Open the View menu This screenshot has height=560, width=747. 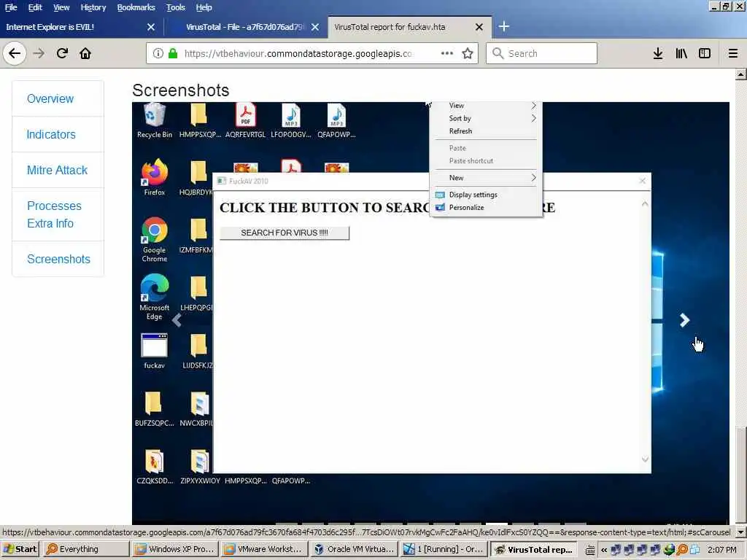[61, 7]
